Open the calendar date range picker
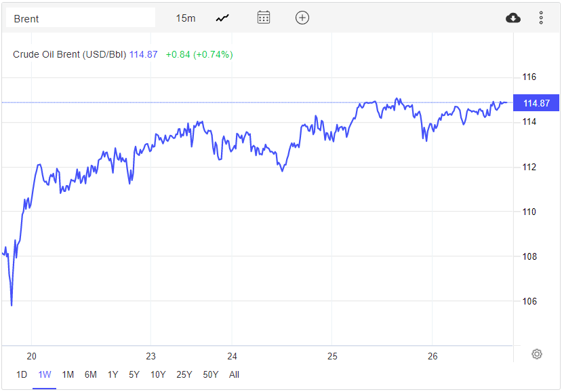The height and width of the screenshot is (392, 562). [264, 18]
